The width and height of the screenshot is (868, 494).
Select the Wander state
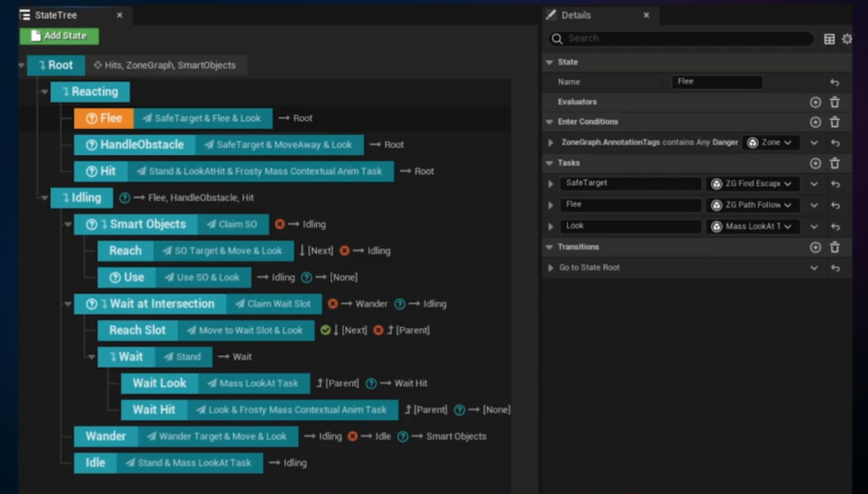point(106,437)
